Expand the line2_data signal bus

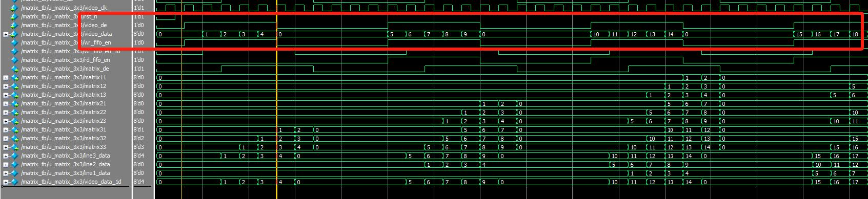click(6, 165)
